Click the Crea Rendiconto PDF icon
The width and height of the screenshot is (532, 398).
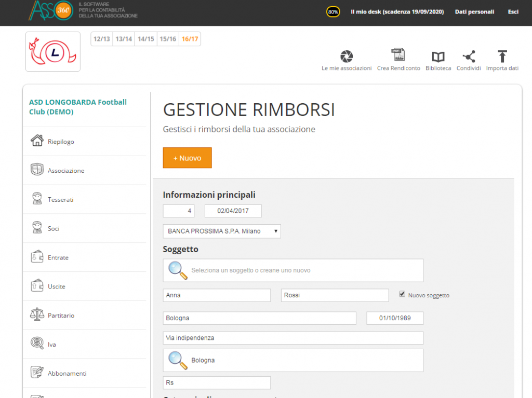(398, 55)
